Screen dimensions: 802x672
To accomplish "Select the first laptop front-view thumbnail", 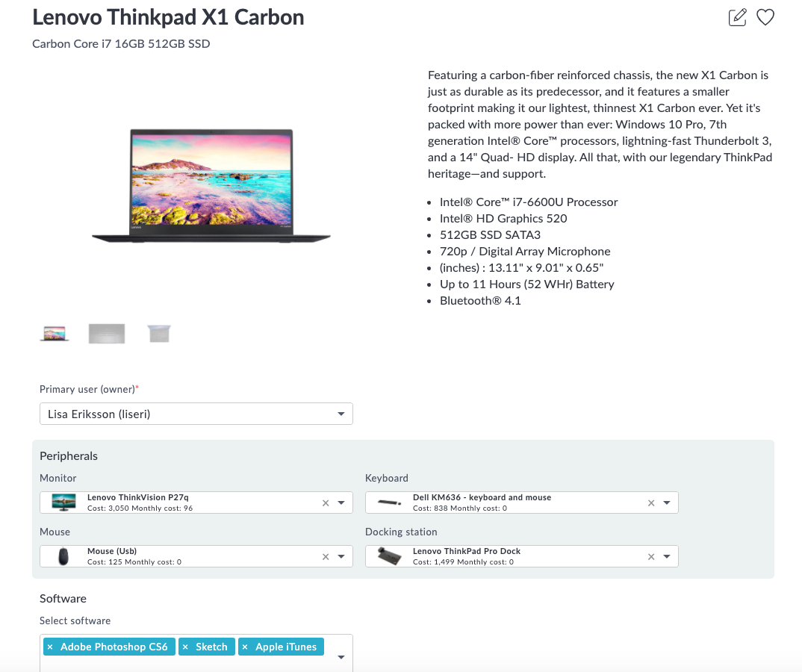I will coord(55,333).
